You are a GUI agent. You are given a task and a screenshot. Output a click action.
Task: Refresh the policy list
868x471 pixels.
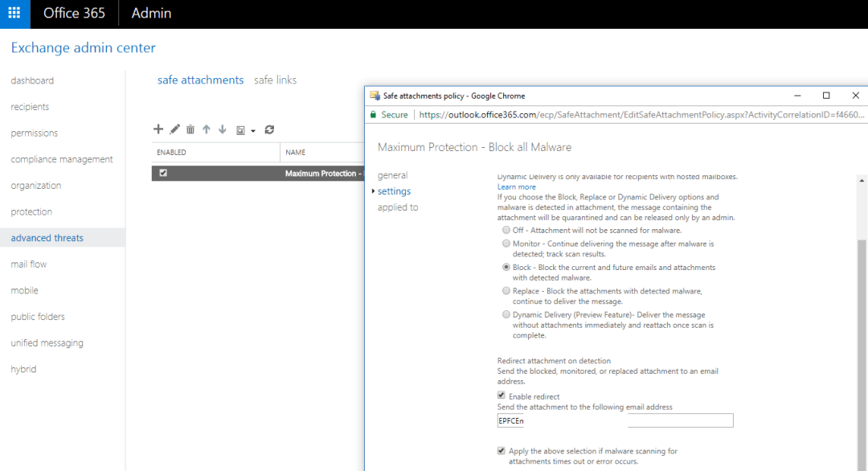tap(269, 129)
